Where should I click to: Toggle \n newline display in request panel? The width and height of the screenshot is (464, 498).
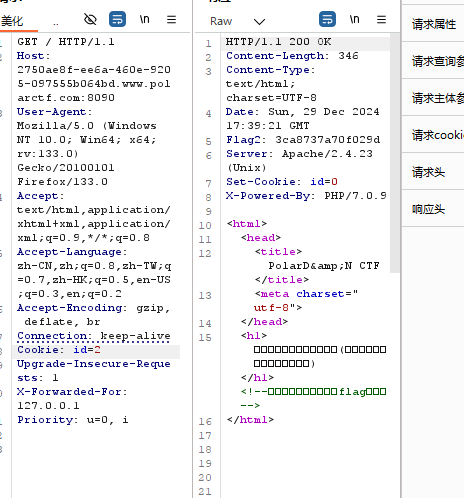tap(145, 19)
